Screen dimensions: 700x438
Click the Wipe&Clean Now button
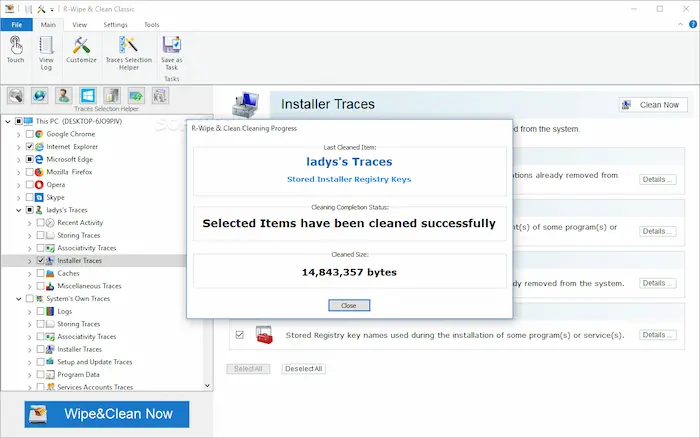click(x=107, y=414)
